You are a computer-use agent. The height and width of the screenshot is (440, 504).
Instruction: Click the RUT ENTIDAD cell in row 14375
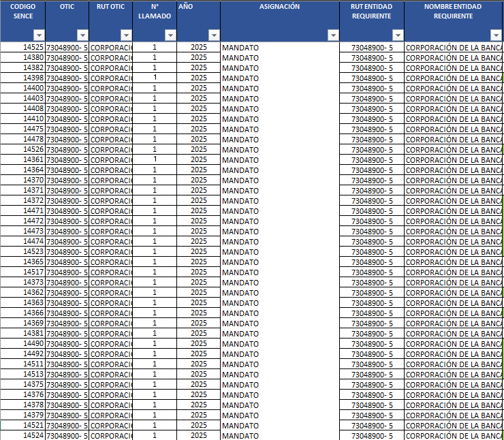(x=371, y=385)
